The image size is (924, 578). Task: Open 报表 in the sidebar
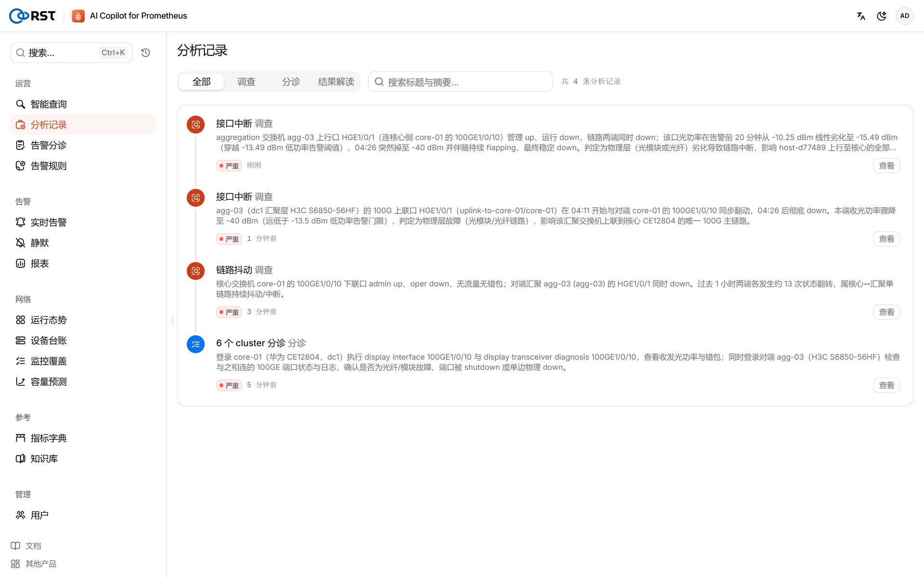(x=83, y=263)
